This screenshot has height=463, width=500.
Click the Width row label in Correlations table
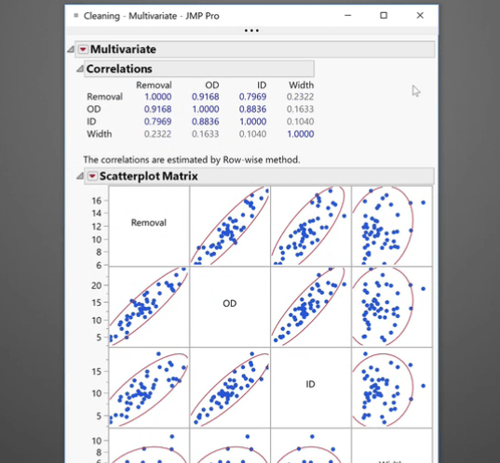pyautogui.click(x=99, y=134)
